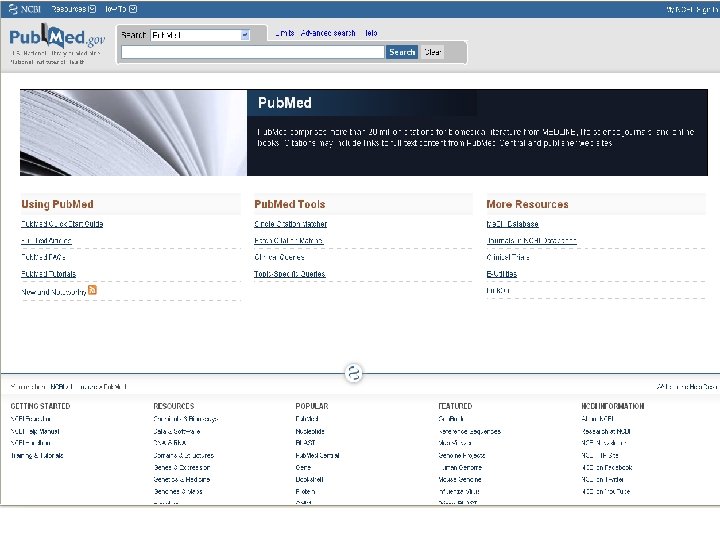Open the PubMed FAQs link
The image size is (720, 540).
(x=43, y=257)
